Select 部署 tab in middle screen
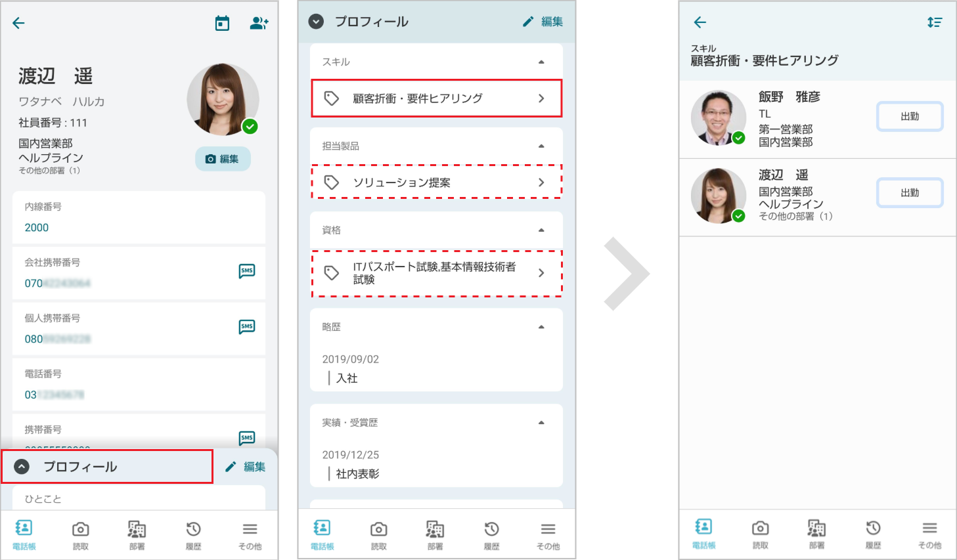This screenshot has width=957, height=560. 435,534
